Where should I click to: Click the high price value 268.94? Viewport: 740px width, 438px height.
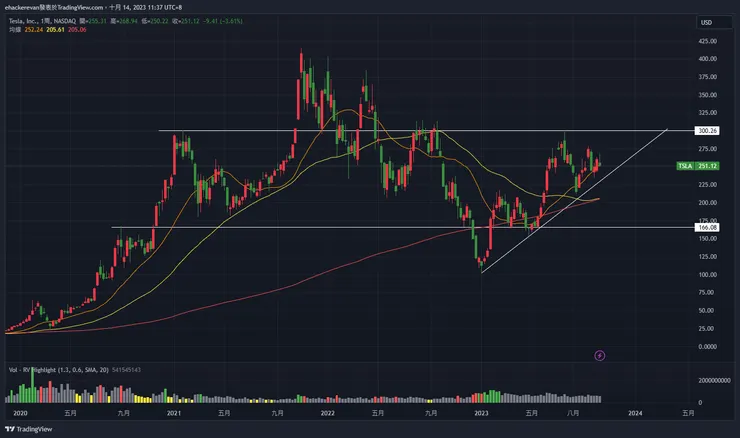click(x=127, y=21)
